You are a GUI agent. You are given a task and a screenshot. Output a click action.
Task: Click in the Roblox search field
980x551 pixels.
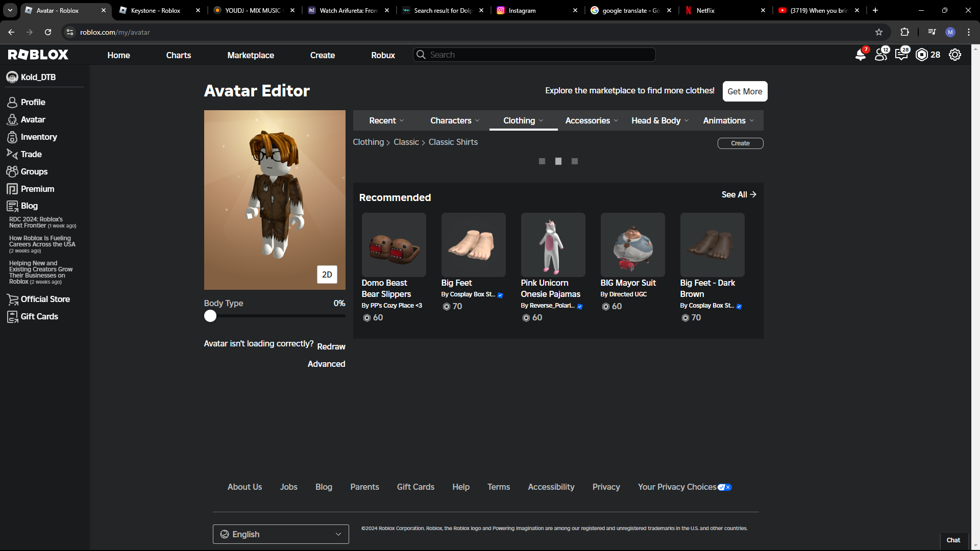pyautogui.click(x=534, y=55)
